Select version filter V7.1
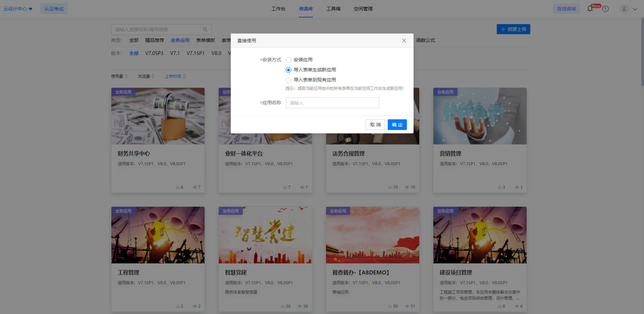 175,53
